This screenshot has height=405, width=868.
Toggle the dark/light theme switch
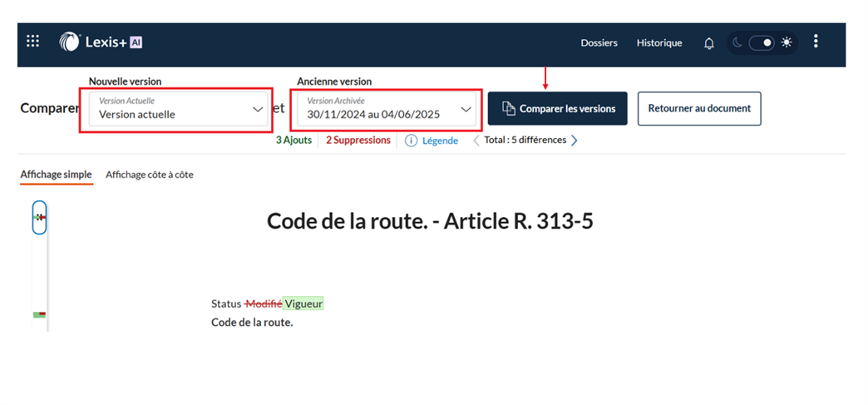tap(762, 42)
